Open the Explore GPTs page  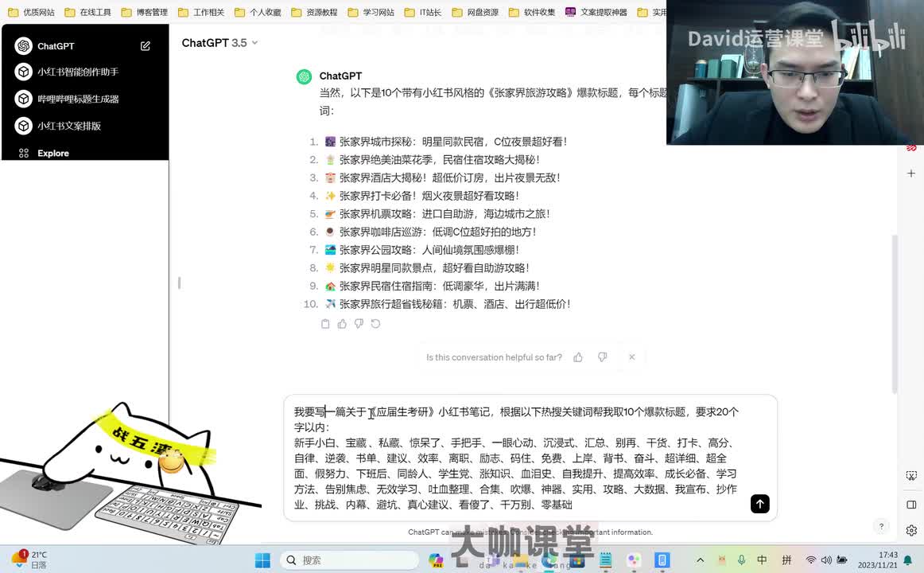(x=52, y=153)
